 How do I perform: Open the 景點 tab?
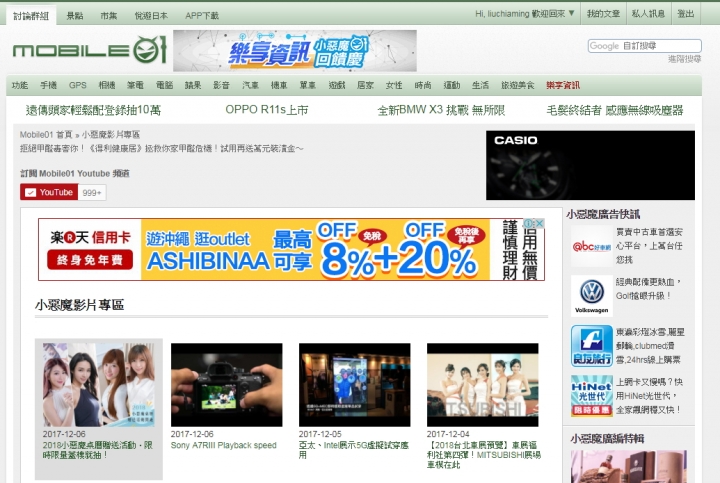coord(75,16)
